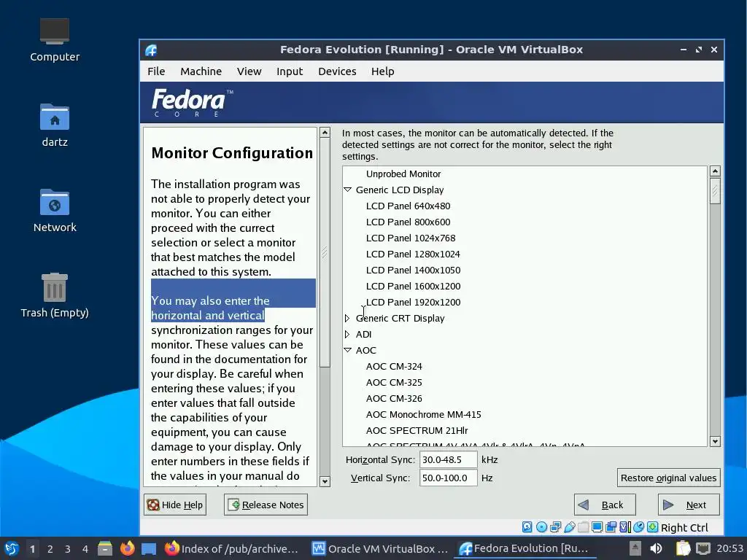
Task: Open the Lubuntu start menu icon
Action: click(x=12, y=548)
